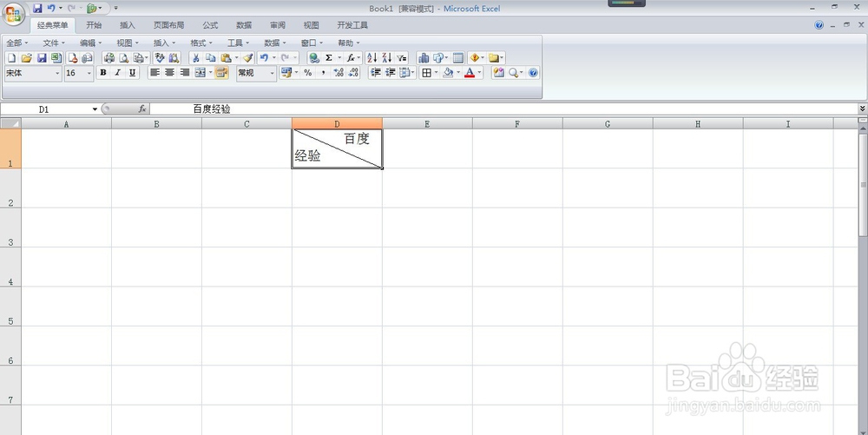Insert a hyperlink with the globe icon
This screenshot has height=435, width=868.
[314, 57]
